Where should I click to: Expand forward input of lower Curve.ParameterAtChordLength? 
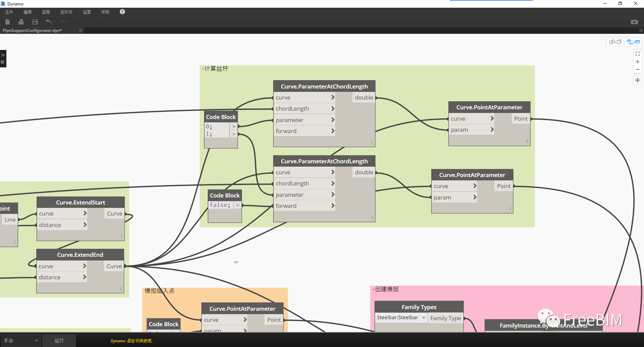[333, 206]
